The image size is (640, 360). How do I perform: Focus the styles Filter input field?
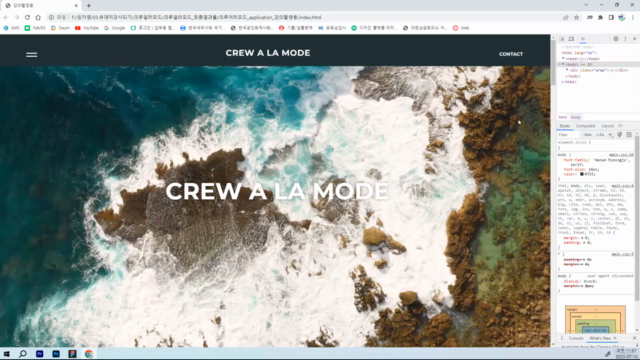click(x=569, y=135)
